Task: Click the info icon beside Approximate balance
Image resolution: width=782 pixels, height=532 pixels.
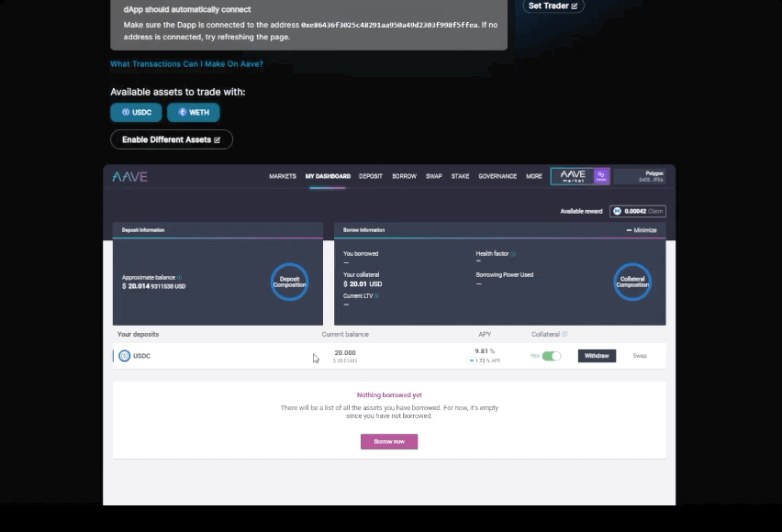Action: coord(179,277)
